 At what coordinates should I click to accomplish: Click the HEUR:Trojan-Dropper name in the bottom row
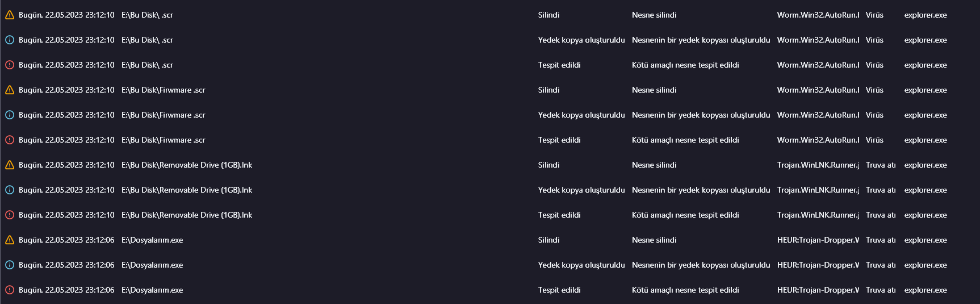point(818,290)
